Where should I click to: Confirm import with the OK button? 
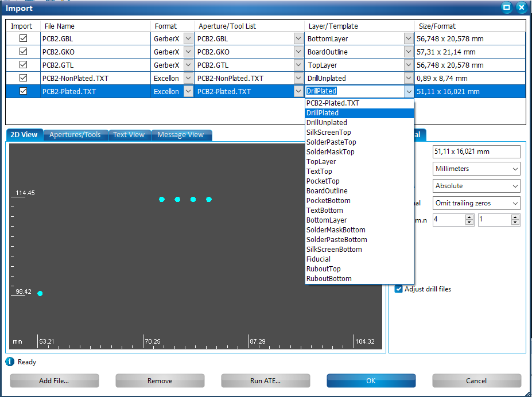pos(371,381)
